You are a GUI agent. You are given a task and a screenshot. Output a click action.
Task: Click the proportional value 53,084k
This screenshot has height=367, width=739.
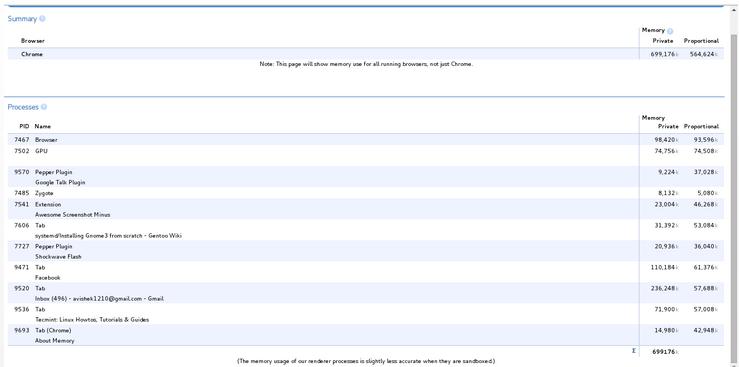coord(706,226)
